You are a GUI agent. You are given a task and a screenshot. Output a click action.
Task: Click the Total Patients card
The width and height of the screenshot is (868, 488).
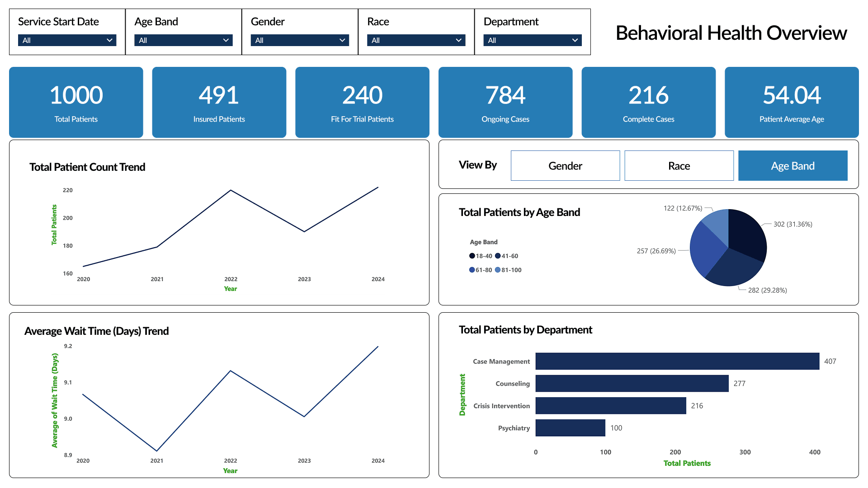[76, 102]
